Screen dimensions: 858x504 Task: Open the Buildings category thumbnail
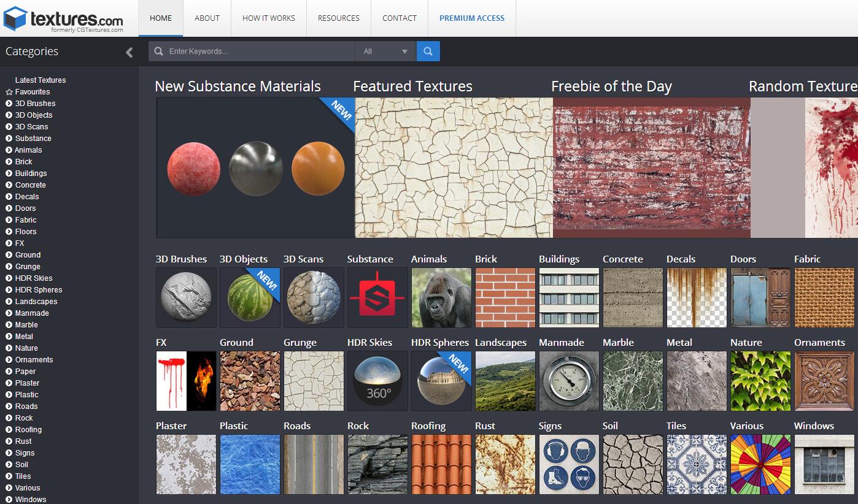569,297
